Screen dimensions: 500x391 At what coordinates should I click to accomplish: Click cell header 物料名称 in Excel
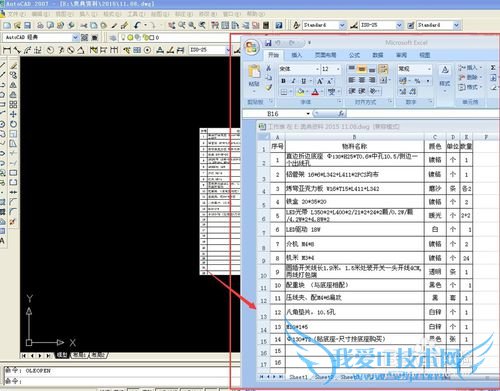pos(354,146)
